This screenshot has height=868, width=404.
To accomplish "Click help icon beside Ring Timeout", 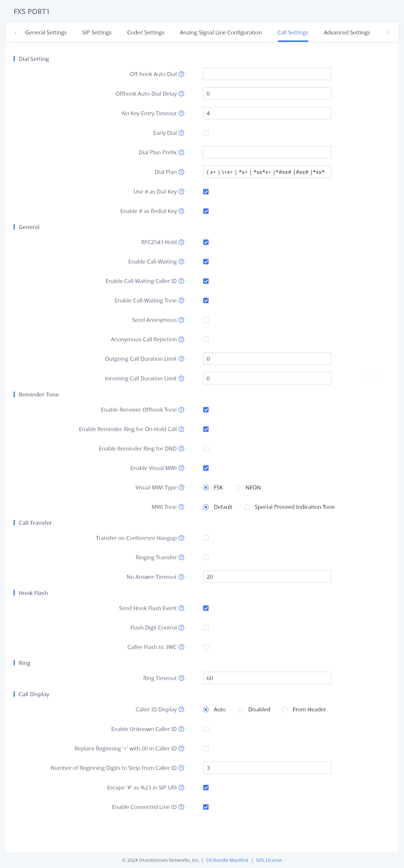I will point(181,678).
